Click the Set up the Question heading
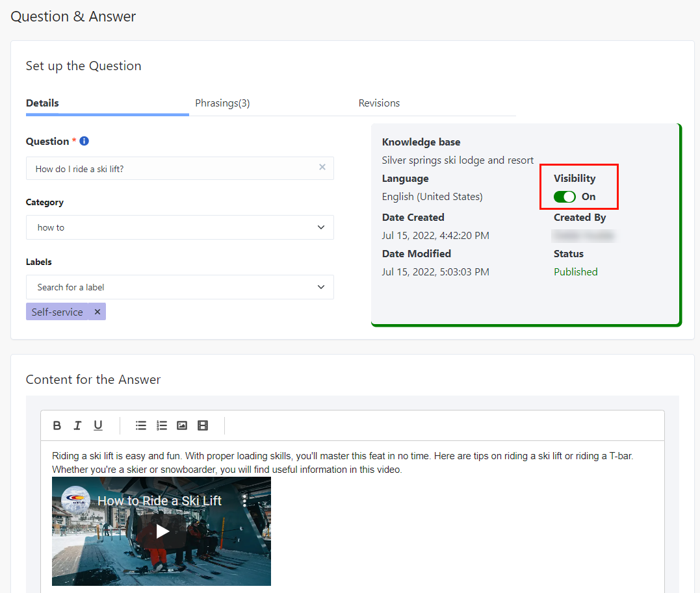Image resolution: width=700 pixels, height=593 pixels. 83,66
